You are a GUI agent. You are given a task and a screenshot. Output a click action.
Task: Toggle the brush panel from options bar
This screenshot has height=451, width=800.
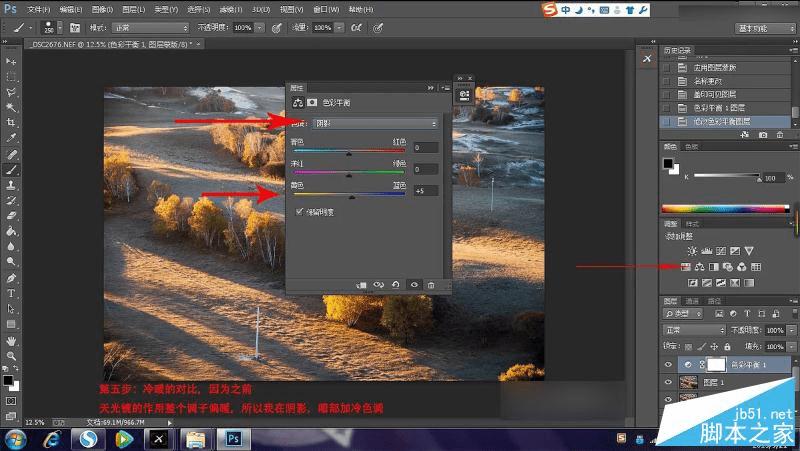click(x=75, y=28)
